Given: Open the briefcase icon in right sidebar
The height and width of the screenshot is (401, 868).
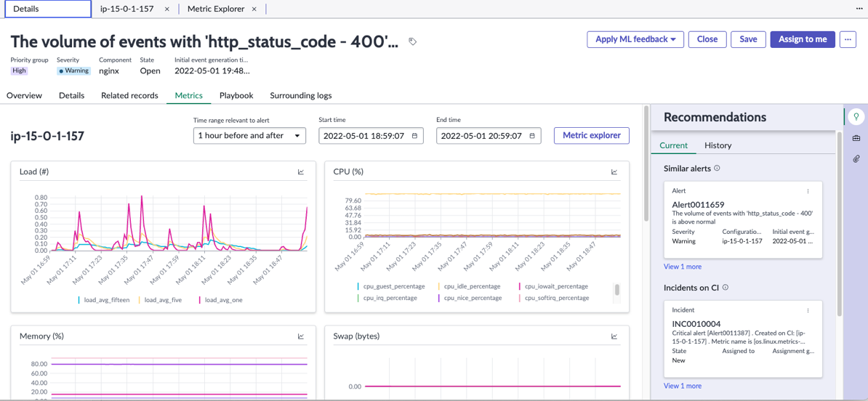Looking at the screenshot, I should pos(856,138).
